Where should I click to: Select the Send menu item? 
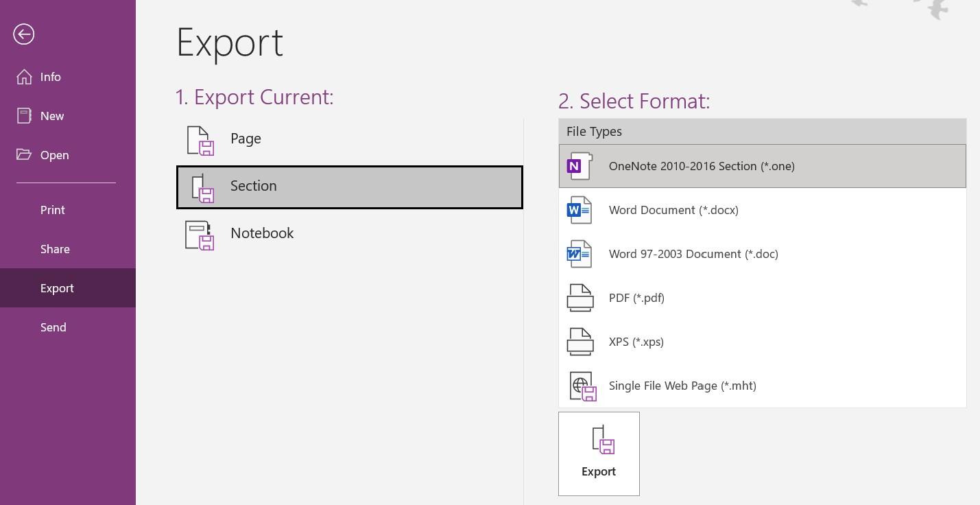click(x=53, y=327)
